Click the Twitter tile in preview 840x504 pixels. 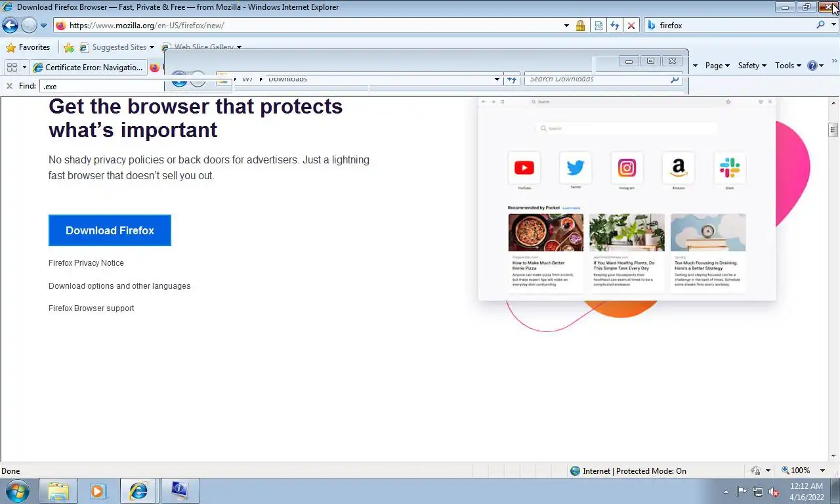576,168
